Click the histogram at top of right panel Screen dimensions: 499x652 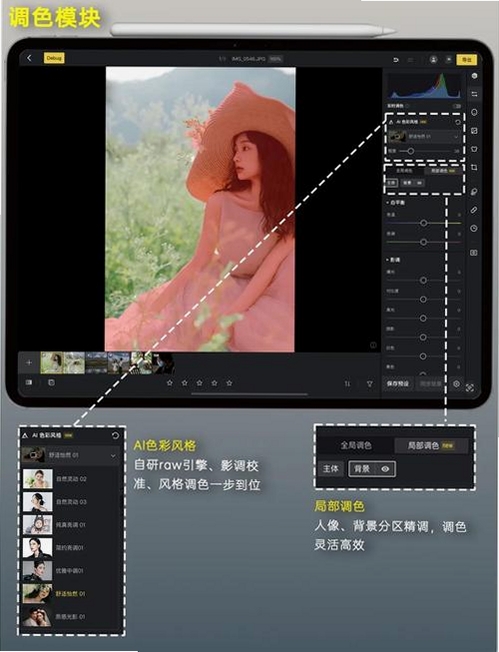click(424, 86)
